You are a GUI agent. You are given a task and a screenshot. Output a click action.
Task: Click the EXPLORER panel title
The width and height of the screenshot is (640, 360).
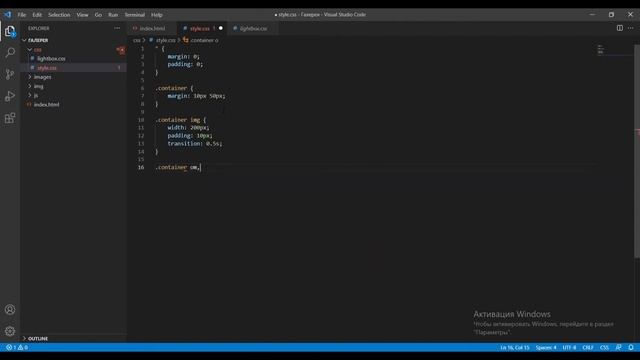coord(39,28)
